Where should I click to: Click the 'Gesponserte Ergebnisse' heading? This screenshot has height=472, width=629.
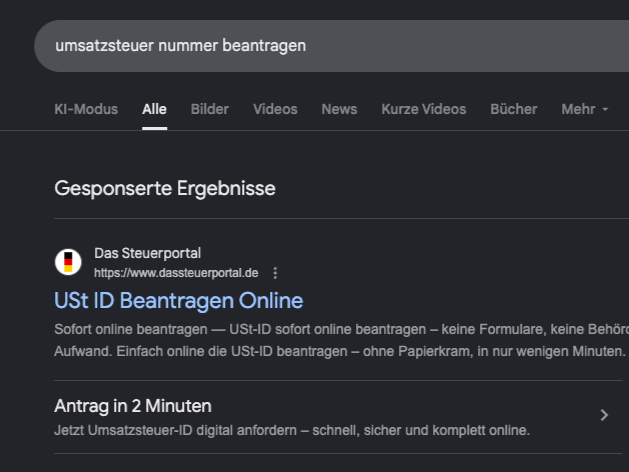point(165,188)
